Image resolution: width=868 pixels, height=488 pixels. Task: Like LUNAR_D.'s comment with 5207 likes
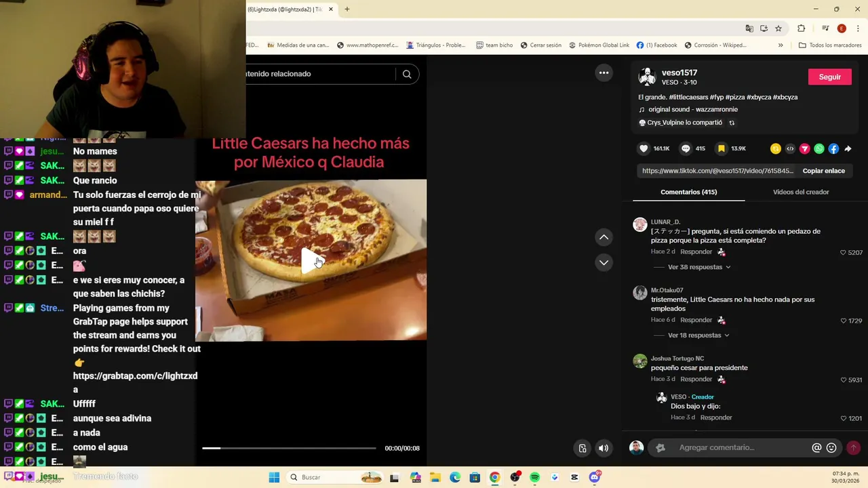[843, 253]
